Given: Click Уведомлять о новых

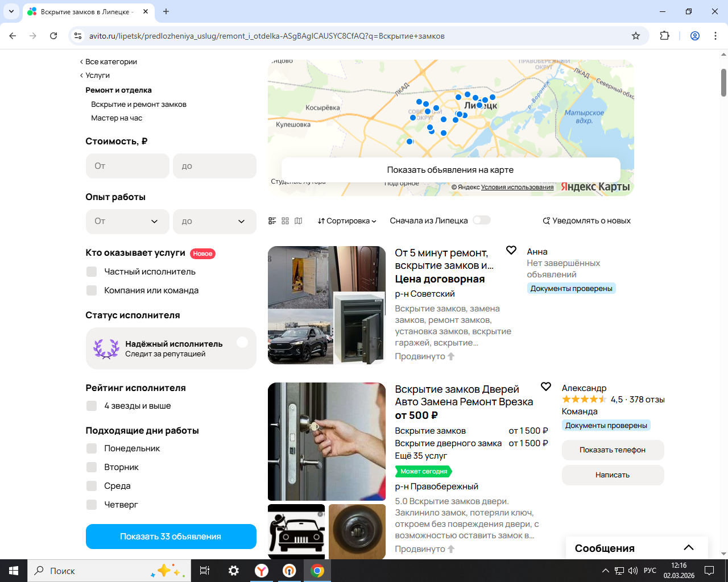Looking at the screenshot, I should tap(586, 221).
